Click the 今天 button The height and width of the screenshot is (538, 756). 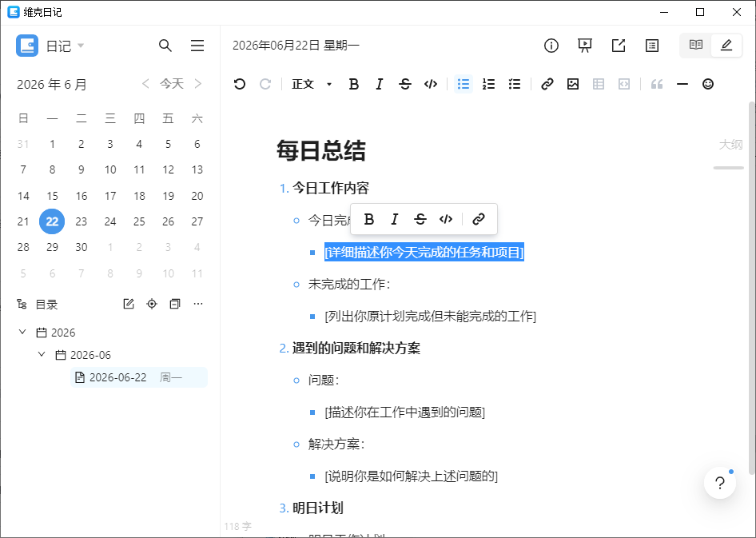(172, 84)
